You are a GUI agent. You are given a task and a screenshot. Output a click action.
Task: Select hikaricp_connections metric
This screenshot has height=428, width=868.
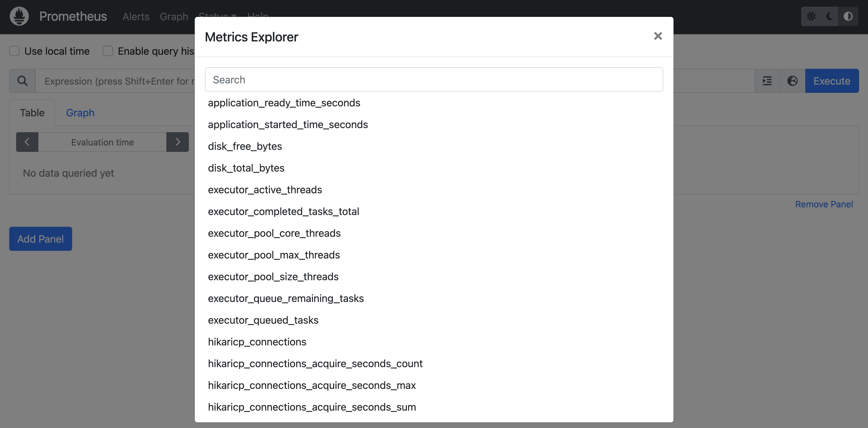pos(257,342)
